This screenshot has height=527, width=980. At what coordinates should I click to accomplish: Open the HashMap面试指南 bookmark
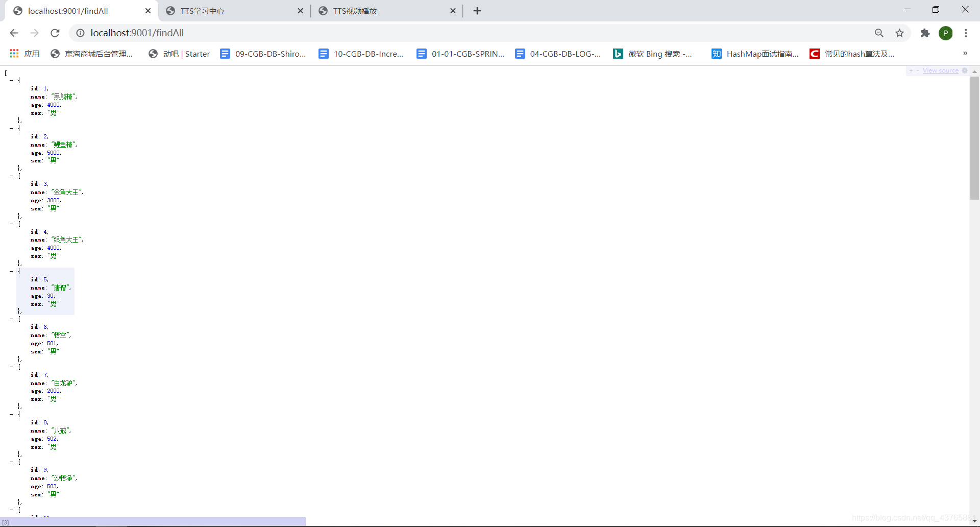click(x=755, y=54)
